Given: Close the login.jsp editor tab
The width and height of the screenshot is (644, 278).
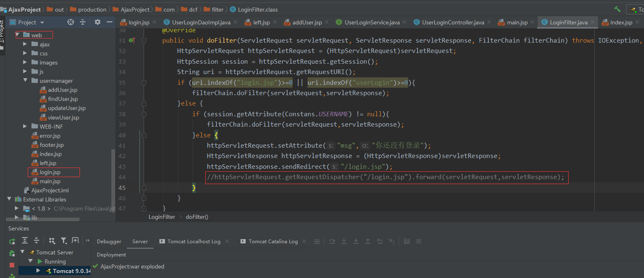Looking at the screenshot, I should [x=154, y=22].
